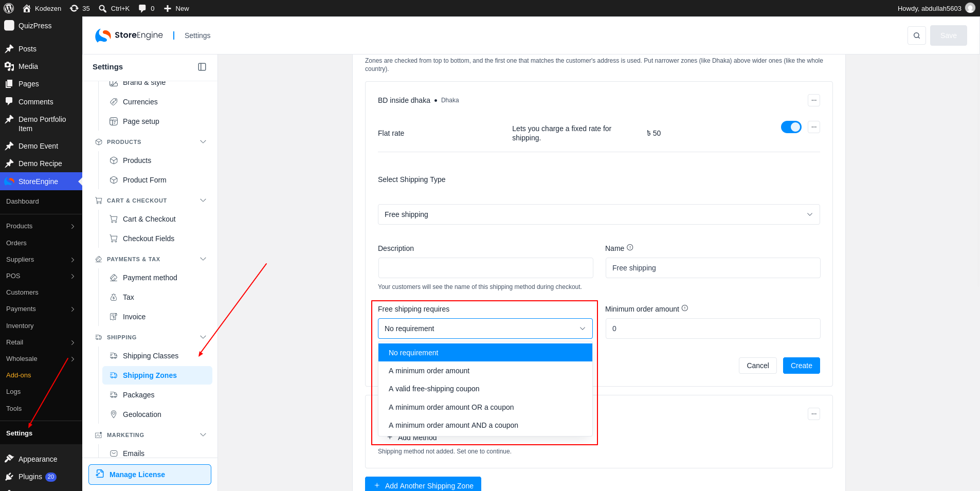Pick highlighted 'No requirement' option

point(485,353)
